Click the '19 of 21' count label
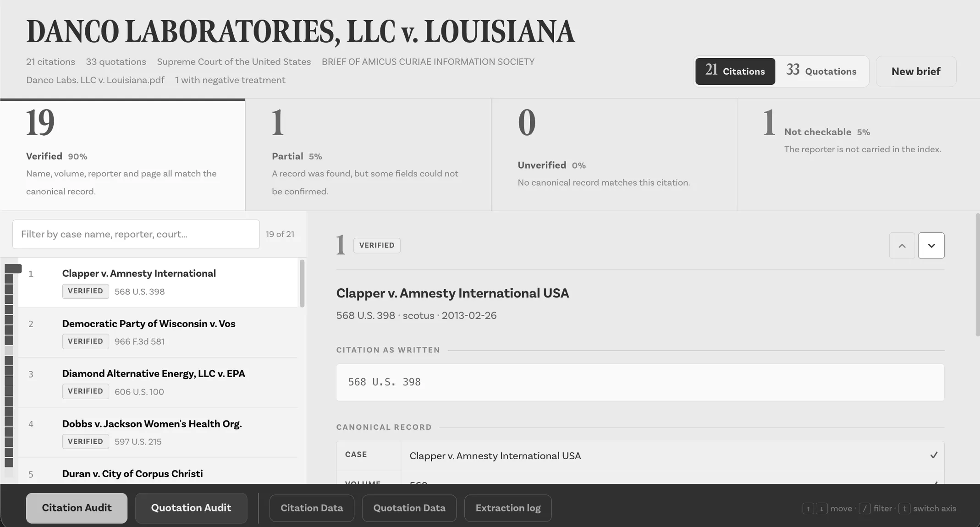 280,234
